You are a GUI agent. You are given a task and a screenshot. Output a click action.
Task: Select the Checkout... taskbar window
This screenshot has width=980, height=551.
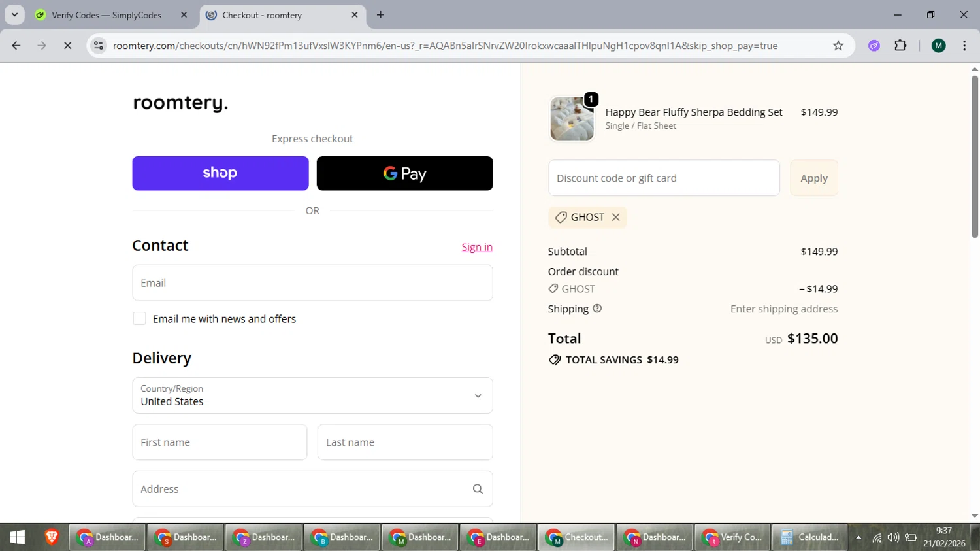pyautogui.click(x=576, y=537)
